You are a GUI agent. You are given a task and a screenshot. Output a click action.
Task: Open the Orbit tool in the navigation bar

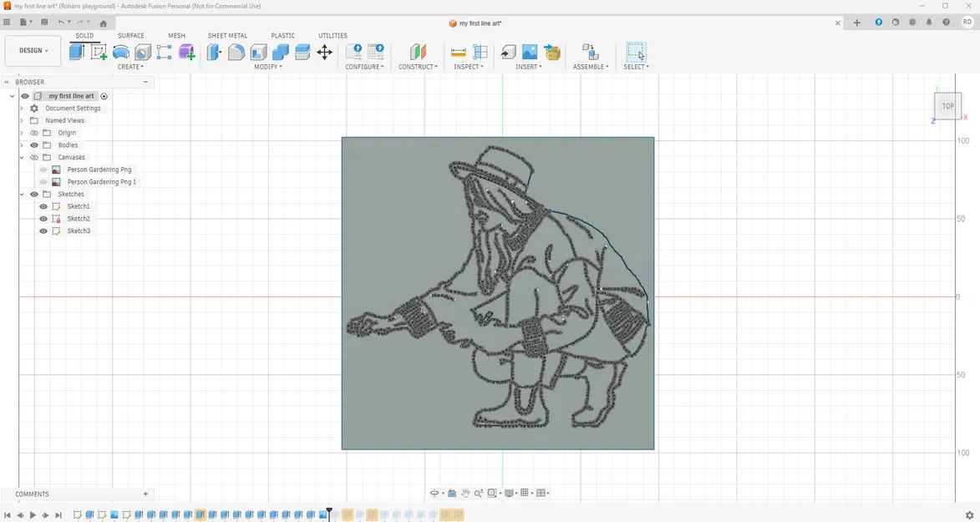pos(434,493)
